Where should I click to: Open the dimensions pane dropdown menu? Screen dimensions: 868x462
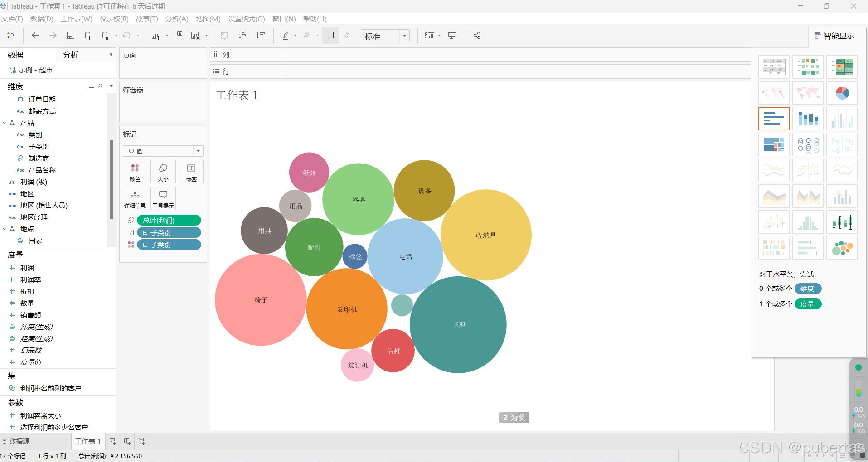tap(111, 86)
